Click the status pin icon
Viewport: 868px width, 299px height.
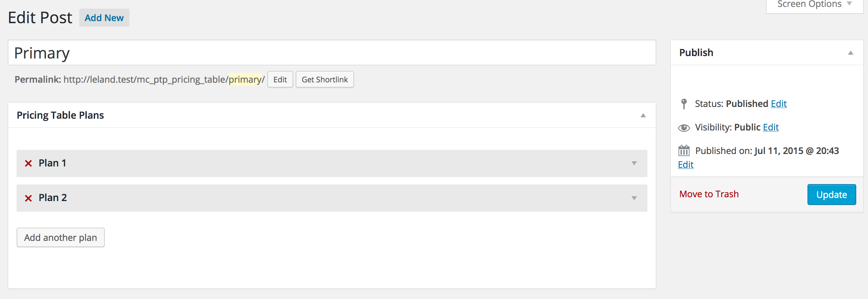[x=684, y=104]
